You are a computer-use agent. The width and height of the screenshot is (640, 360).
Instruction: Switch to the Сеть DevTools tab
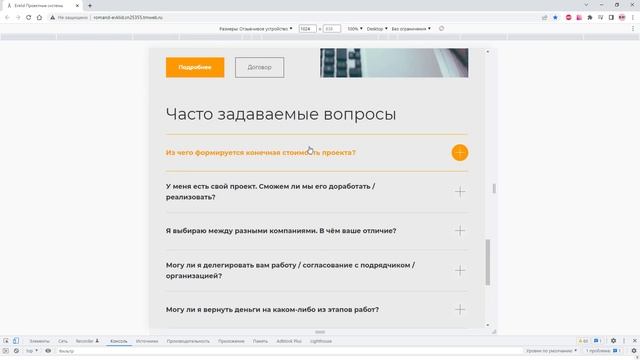[62, 341]
